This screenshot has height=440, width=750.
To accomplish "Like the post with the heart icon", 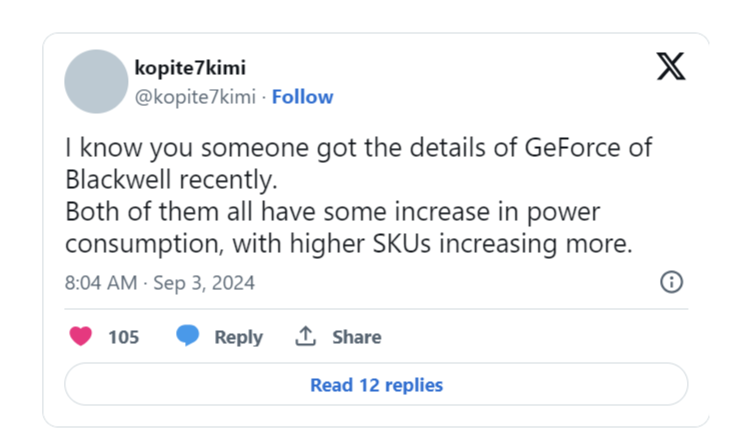I will coord(80,336).
